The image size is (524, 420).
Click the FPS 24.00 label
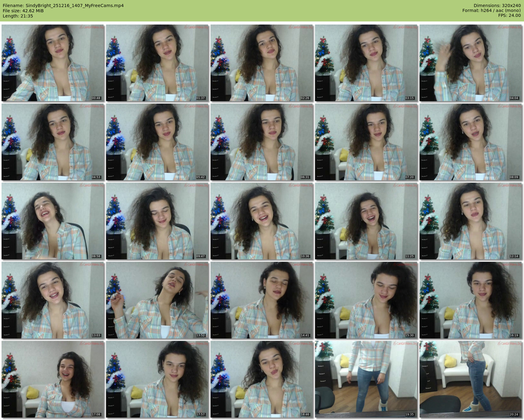(509, 15)
